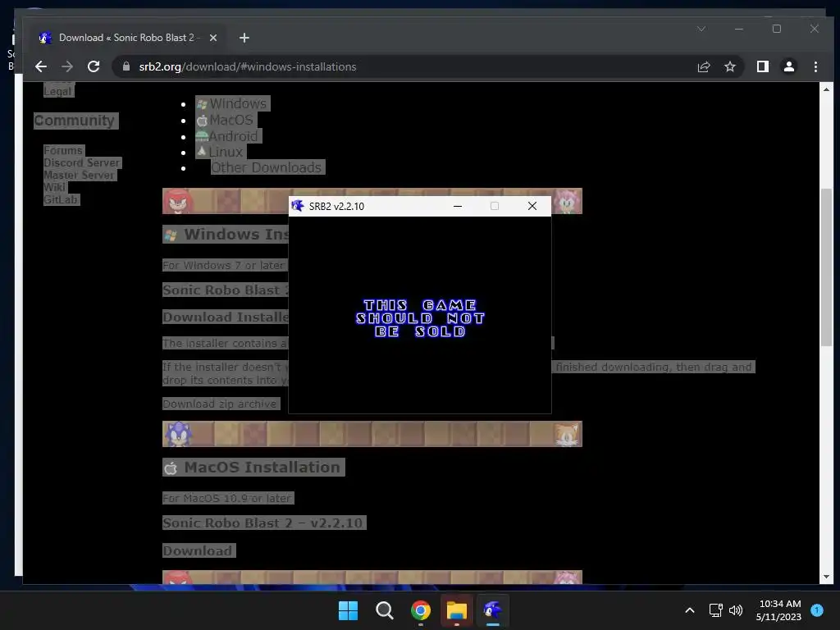Screen dimensions: 840x630
Task: Go back using the browser back arrow
Action: tap(41, 66)
